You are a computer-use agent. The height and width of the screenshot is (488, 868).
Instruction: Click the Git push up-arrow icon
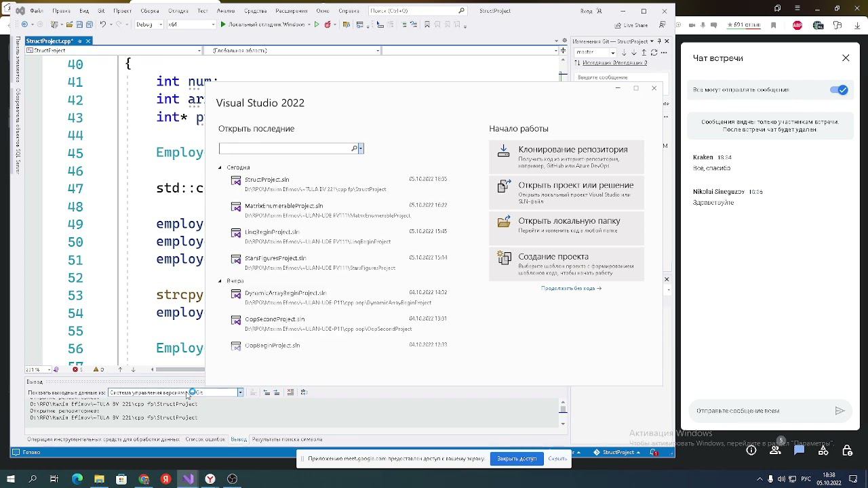(x=645, y=52)
